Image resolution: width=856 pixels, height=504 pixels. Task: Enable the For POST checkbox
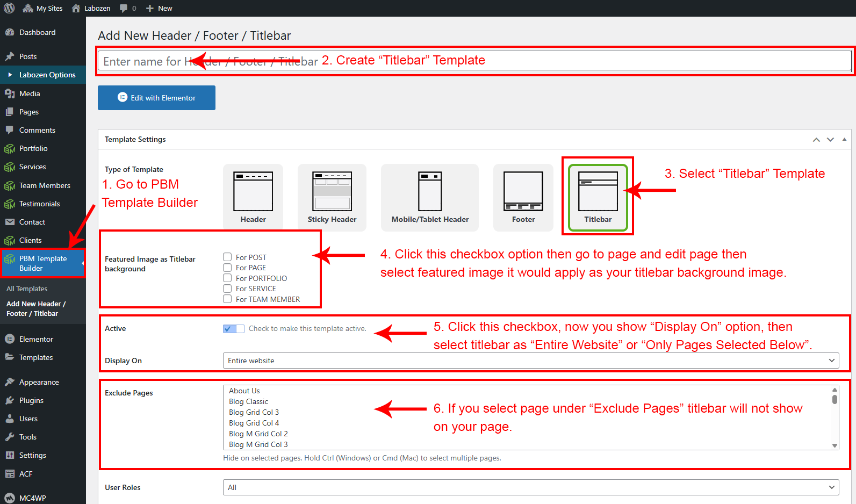(227, 257)
